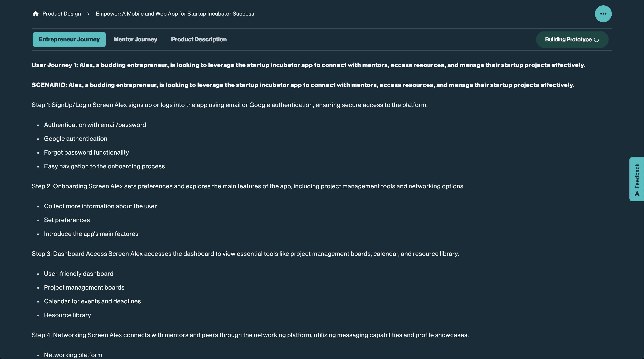Click the Building Prototype loading spinner

point(596,40)
